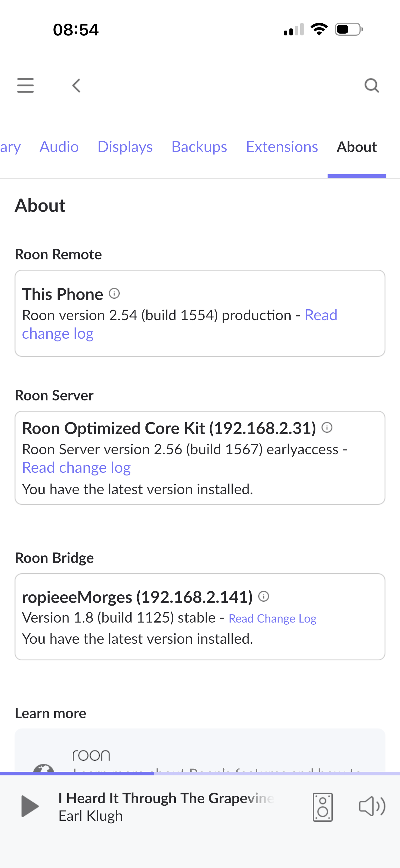This screenshot has height=868, width=400.
Task: Tap info icon next to ropieeeMorges
Action: pyautogui.click(x=263, y=597)
